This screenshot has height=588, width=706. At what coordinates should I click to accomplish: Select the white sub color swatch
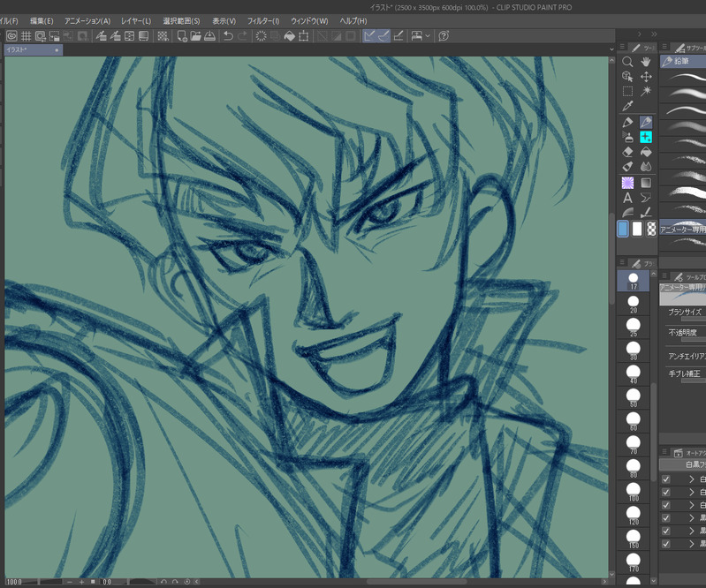637,229
